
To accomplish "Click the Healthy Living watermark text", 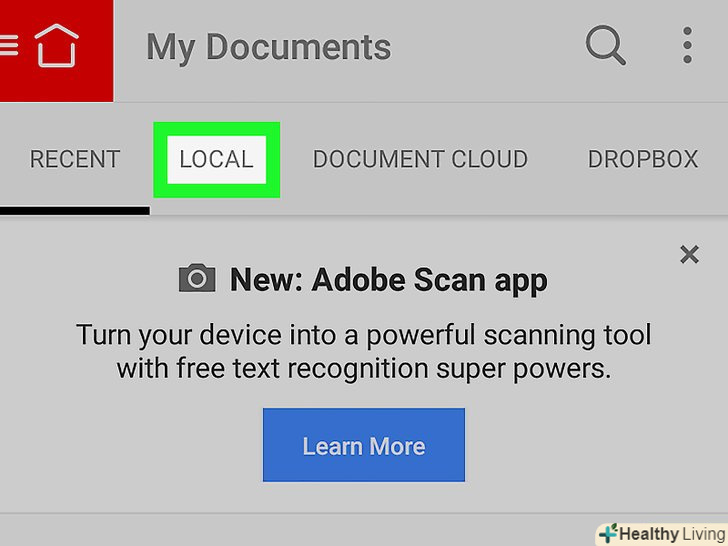I will [668, 533].
